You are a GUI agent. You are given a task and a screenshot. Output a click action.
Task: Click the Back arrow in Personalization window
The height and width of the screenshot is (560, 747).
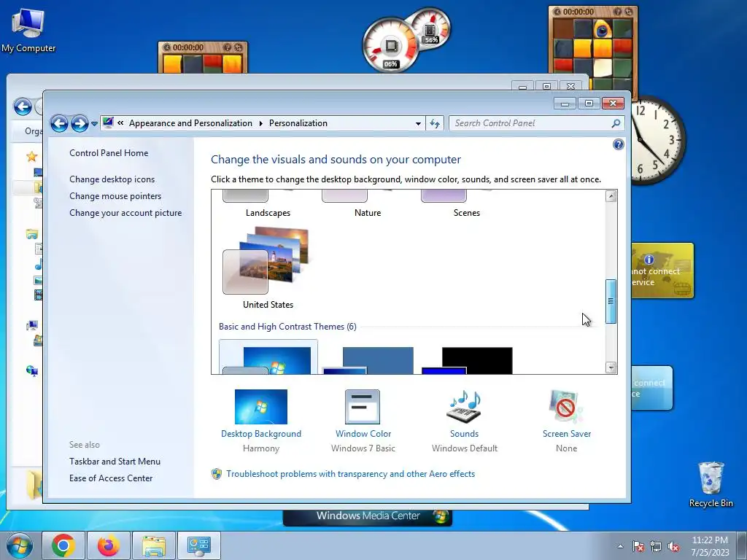59,123
